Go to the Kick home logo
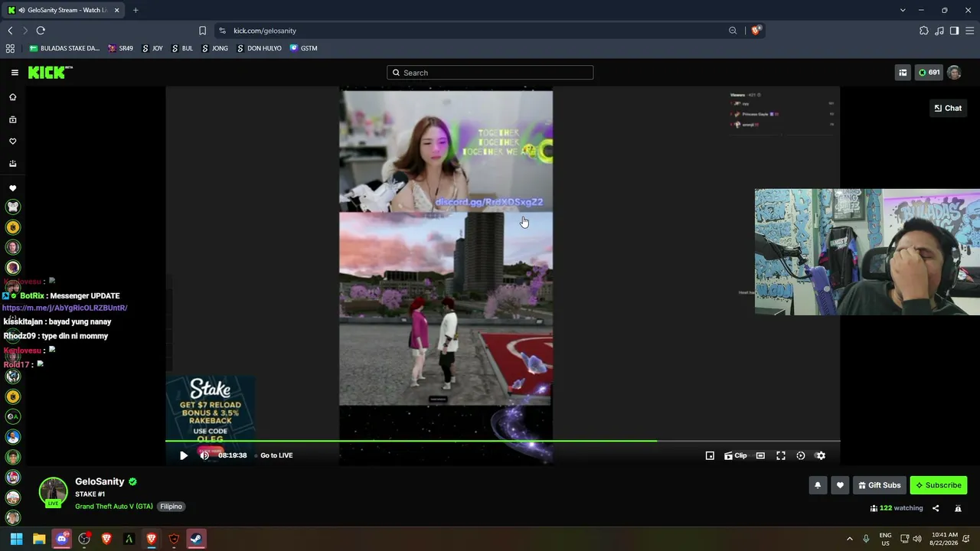980x551 pixels. coord(51,72)
